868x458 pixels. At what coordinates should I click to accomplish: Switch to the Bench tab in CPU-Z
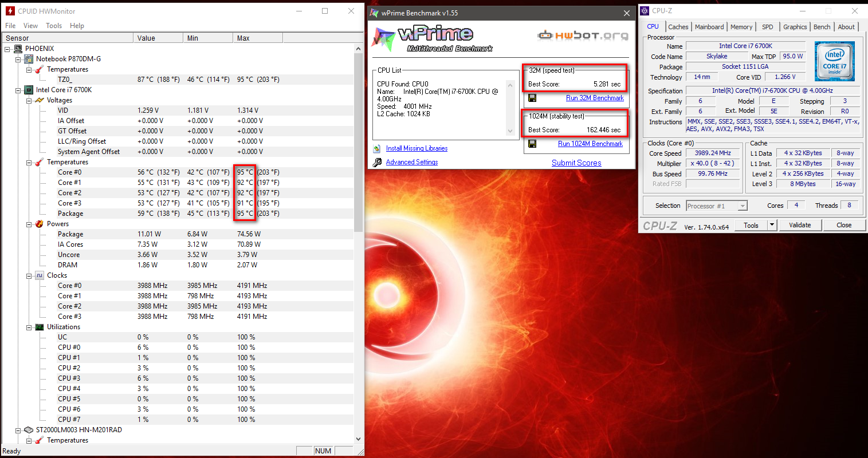[x=822, y=27]
